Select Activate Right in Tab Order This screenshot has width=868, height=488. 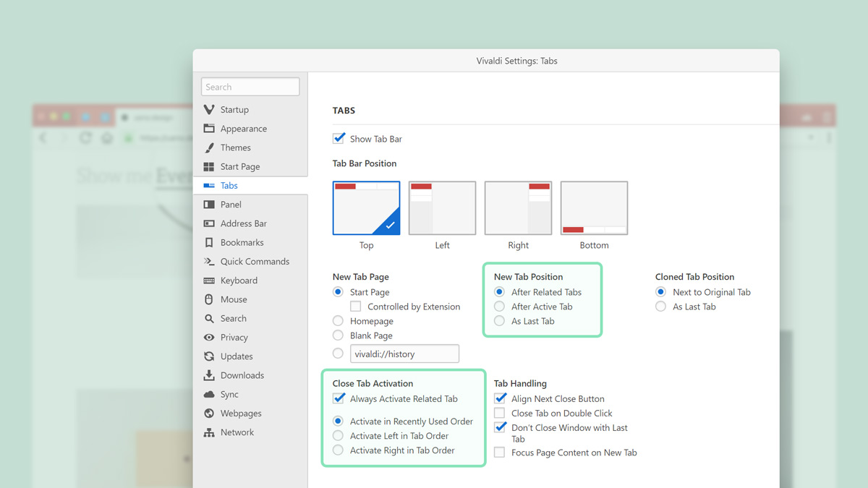coord(338,450)
